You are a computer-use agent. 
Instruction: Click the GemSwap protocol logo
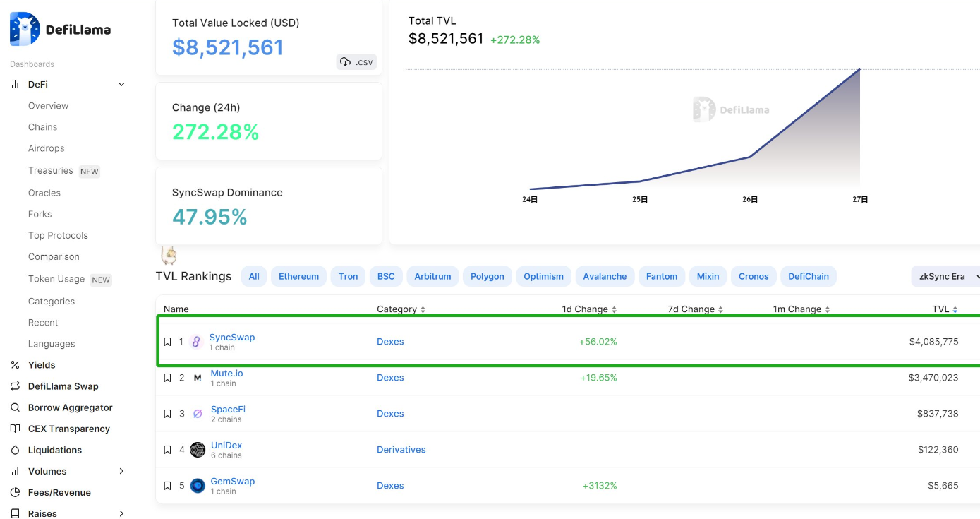(x=198, y=486)
